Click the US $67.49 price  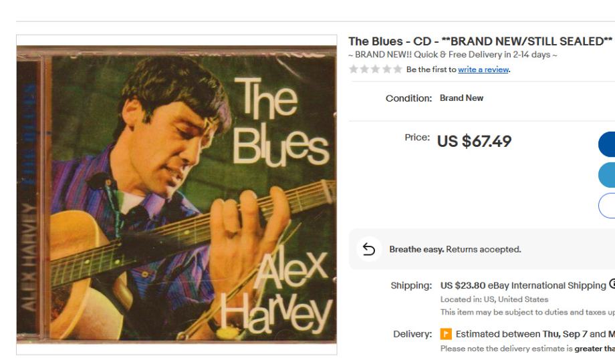point(474,142)
